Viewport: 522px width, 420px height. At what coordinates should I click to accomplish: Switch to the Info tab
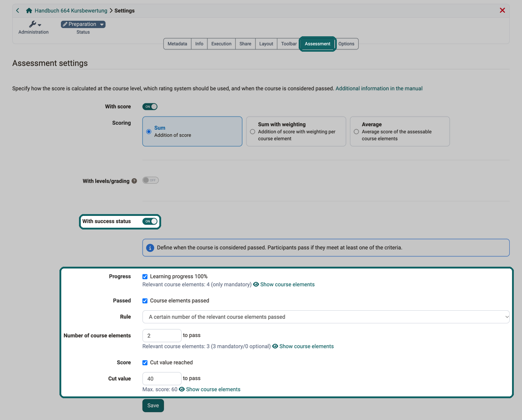(x=199, y=44)
